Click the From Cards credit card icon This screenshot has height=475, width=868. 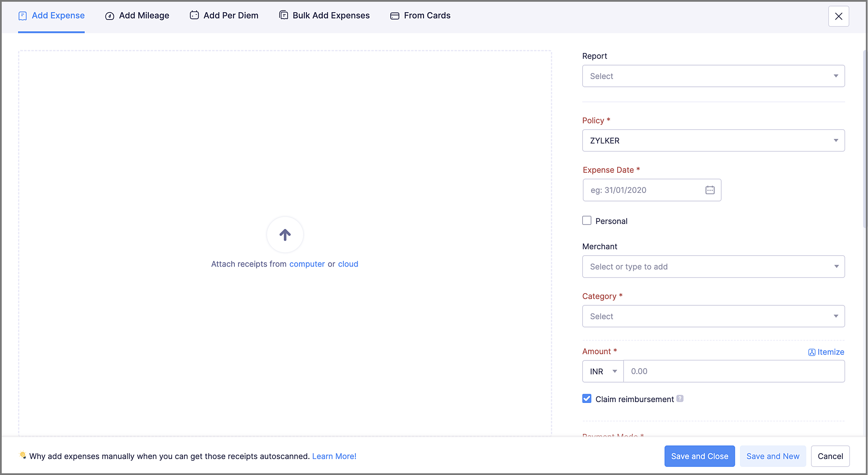pyautogui.click(x=395, y=16)
